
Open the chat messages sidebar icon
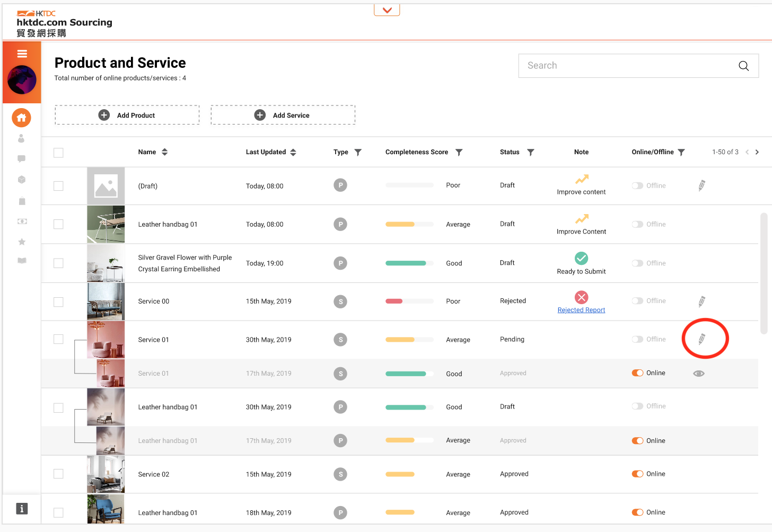pyautogui.click(x=22, y=158)
